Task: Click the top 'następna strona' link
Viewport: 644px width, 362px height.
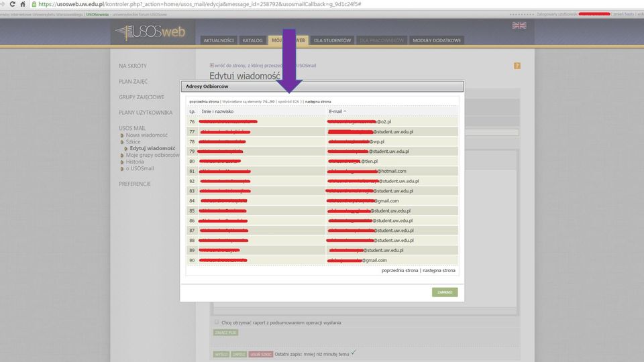Action: (x=318, y=101)
